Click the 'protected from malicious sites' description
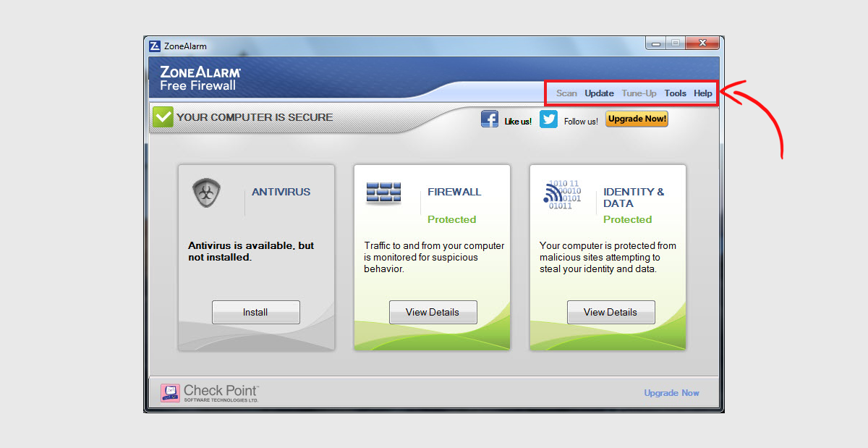The image size is (868, 448). coord(608,257)
